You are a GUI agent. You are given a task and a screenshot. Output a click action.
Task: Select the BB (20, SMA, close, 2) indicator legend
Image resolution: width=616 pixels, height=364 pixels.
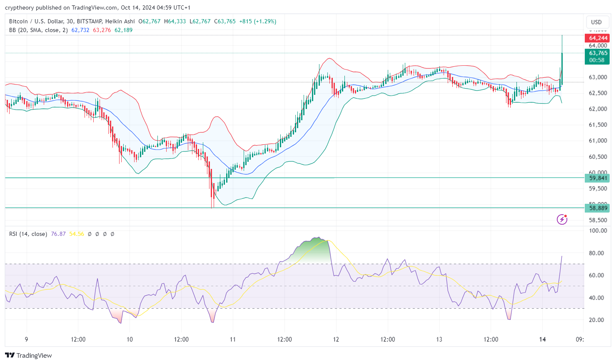pyautogui.click(x=38, y=30)
